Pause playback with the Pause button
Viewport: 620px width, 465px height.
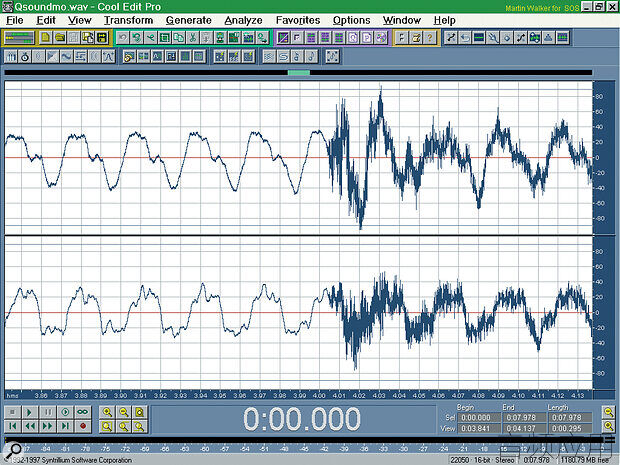click(x=48, y=412)
